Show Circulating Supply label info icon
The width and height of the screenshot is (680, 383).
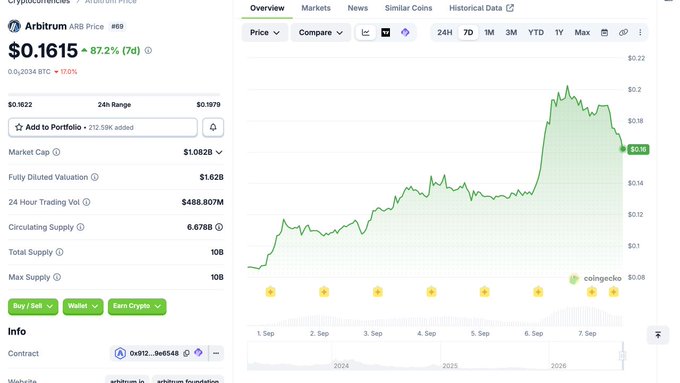[80, 227]
